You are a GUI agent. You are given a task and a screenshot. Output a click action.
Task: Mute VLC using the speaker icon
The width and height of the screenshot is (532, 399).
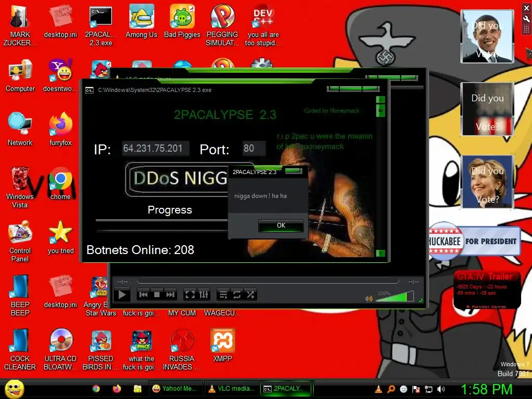(x=368, y=299)
